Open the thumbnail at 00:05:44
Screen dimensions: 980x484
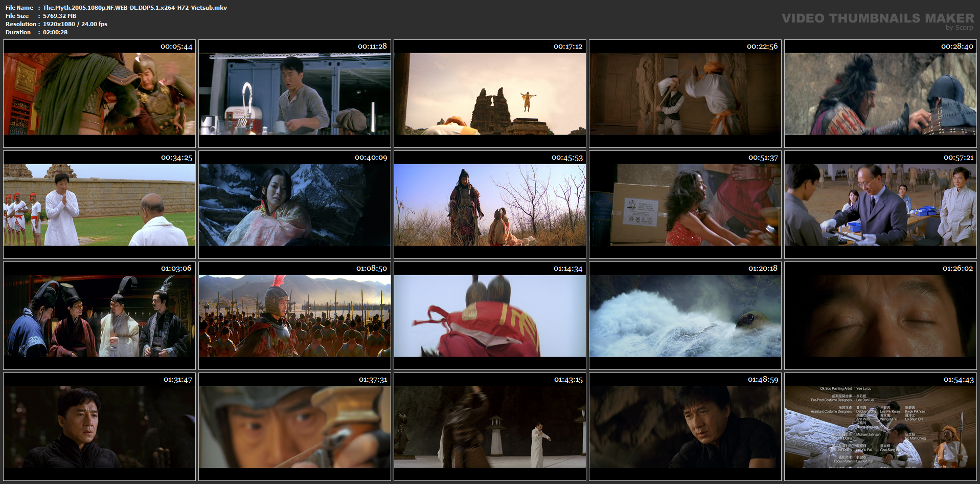click(x=100, y=94)
